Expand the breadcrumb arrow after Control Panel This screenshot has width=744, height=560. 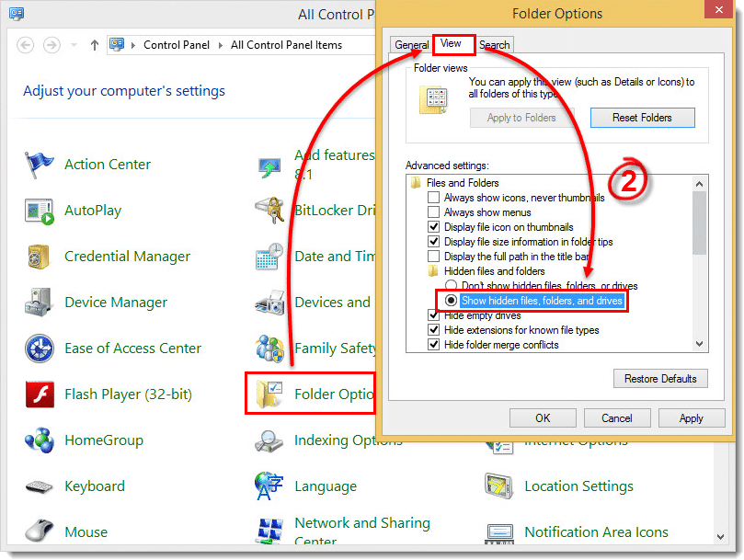point(221,46)
